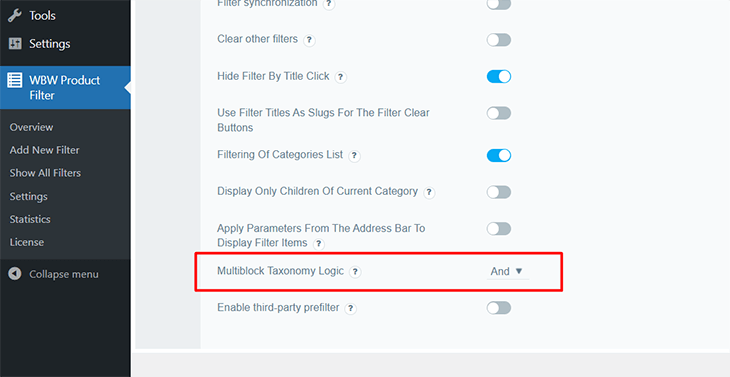Click help icon next to Display Only Children
This screenshot has width=730, height=377.
[x=429, y=192]
